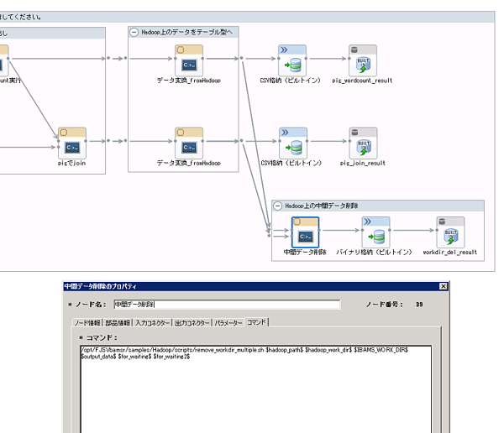Click the 中間データ削除 node label
Image resolution: width=504 pixels, height=433 pixels.
(x=305, y=252)
